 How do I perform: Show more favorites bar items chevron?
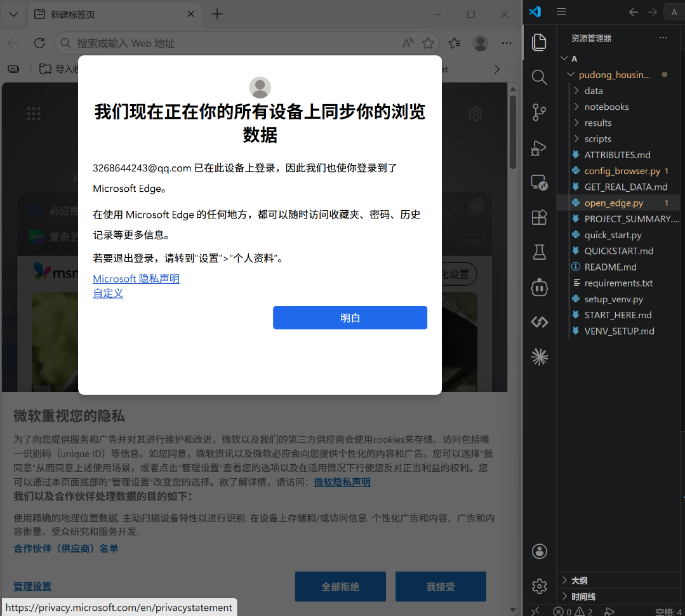pyautogui.click(x=496, y=69)
